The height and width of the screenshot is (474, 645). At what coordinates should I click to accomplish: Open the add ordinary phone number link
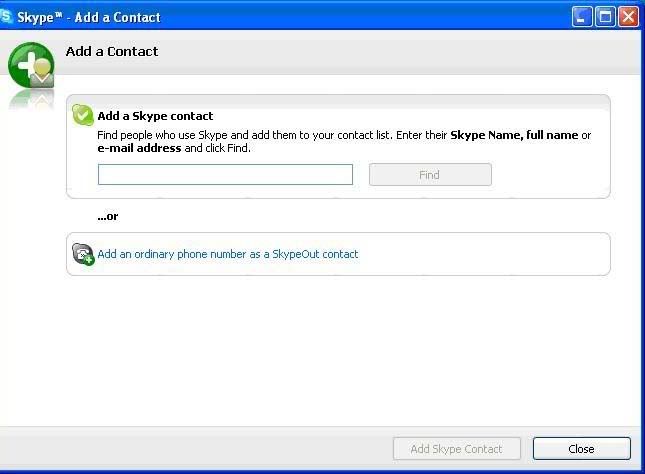228,254
